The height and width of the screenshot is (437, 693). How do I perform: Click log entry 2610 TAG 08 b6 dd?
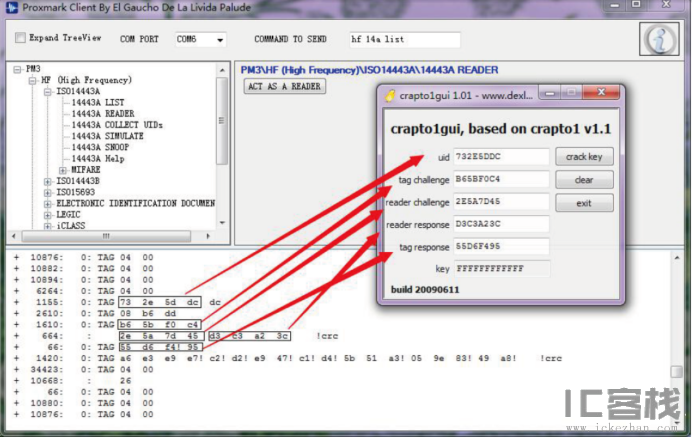pos(106,313)
